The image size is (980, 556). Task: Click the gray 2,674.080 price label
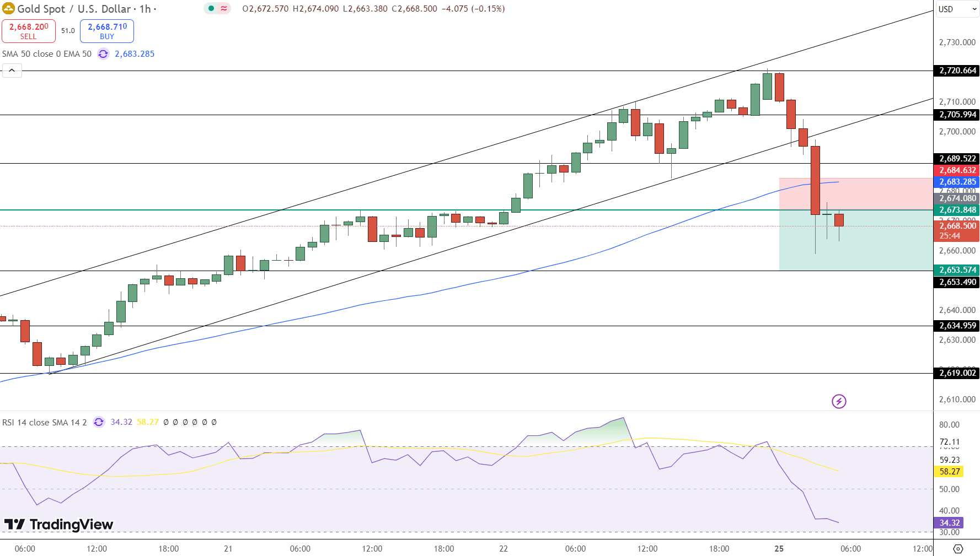tap(957, 198)
